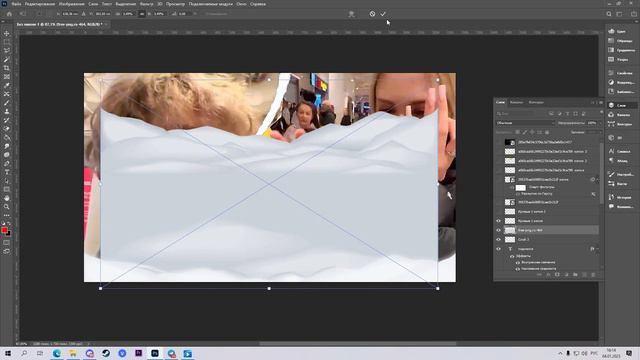
Task: Open Steam from the Windows taskbar
Action: point(106,353)
